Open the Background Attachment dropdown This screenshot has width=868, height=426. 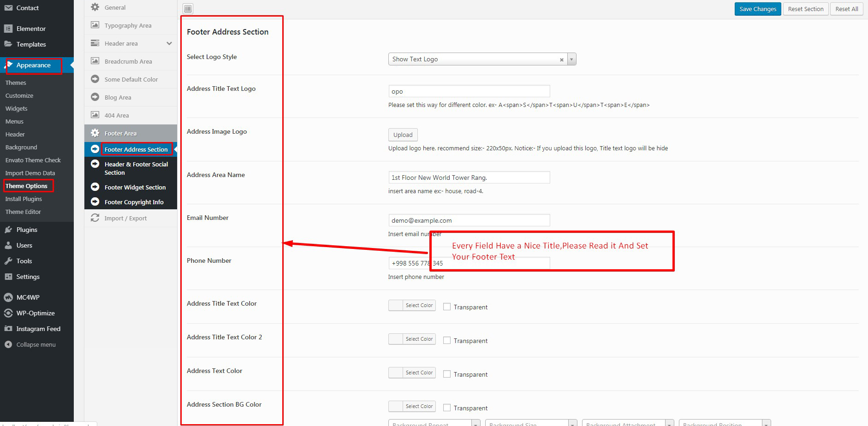click(628, 423)
